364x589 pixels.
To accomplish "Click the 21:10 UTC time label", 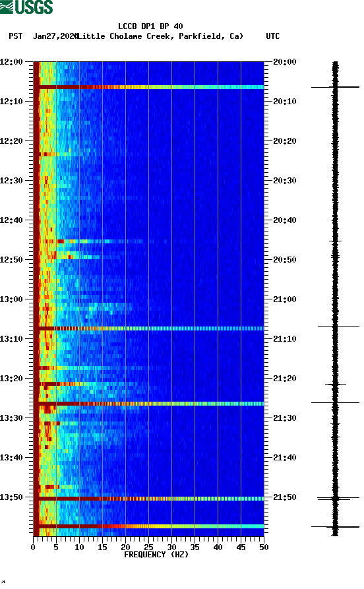I will click(x=285, y=339).
